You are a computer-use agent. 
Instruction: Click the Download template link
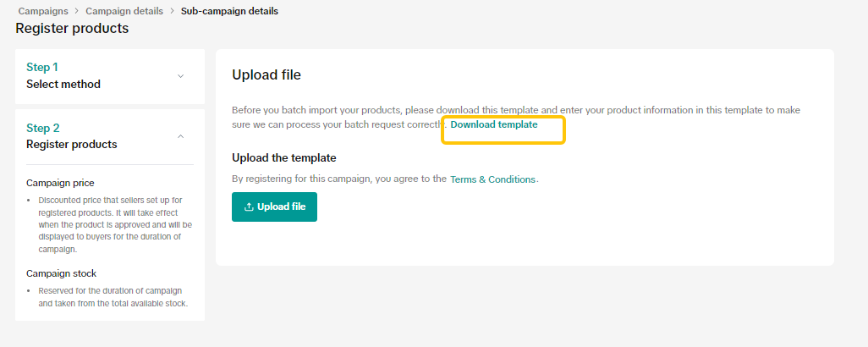coord(494,124)
